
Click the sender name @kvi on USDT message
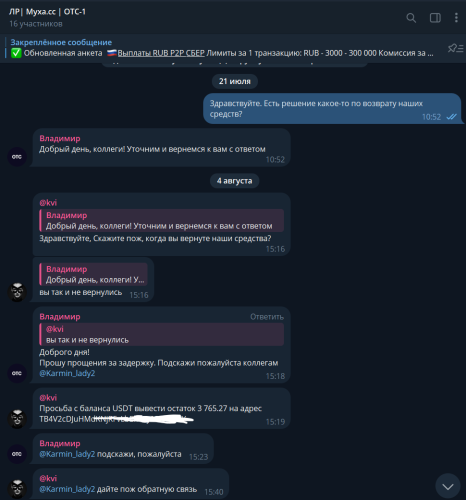point(48,397)
